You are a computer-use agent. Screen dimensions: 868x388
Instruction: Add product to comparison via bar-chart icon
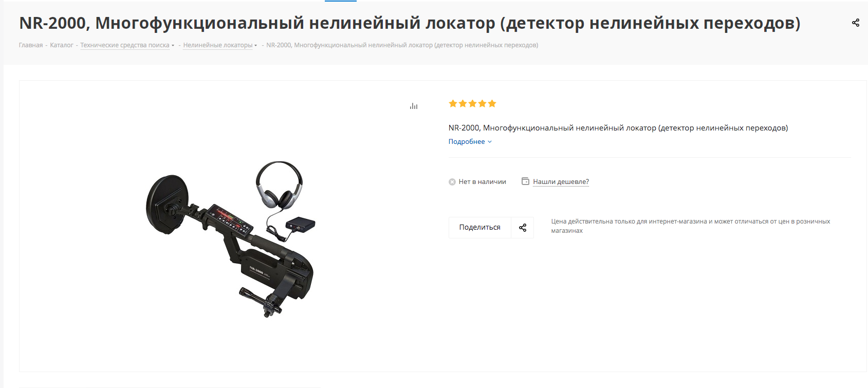click(414, 106)
